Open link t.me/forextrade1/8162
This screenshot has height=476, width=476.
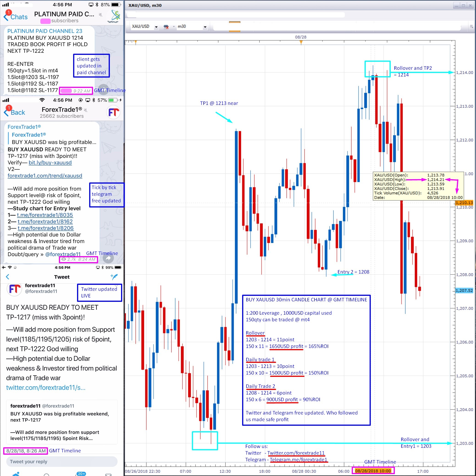click(45, 221)
